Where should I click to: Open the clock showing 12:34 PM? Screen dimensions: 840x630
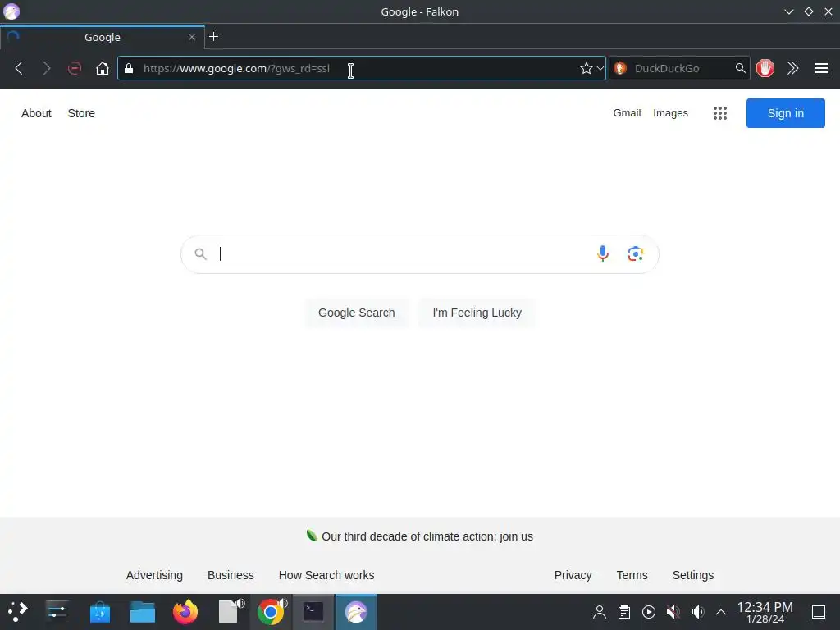tap(765, 612)
